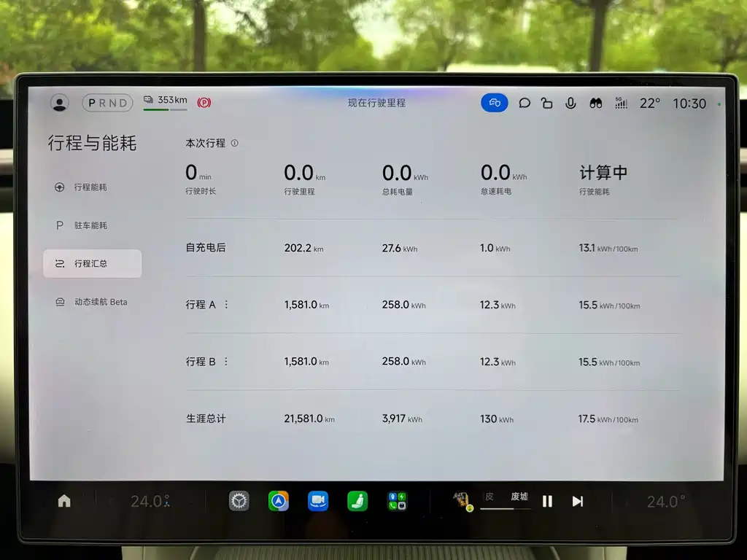Go to the home screen icon
The image size is (747, 560).
(64, 501)
